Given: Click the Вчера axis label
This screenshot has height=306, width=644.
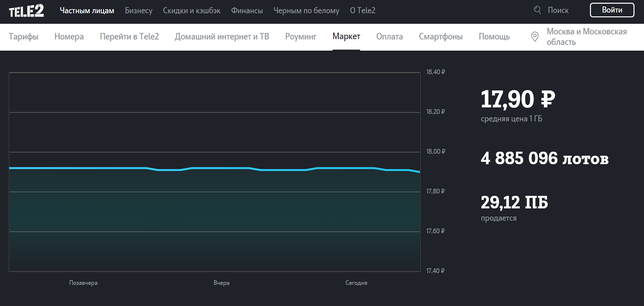Looking at the screenshot, I should coord(222,283).
